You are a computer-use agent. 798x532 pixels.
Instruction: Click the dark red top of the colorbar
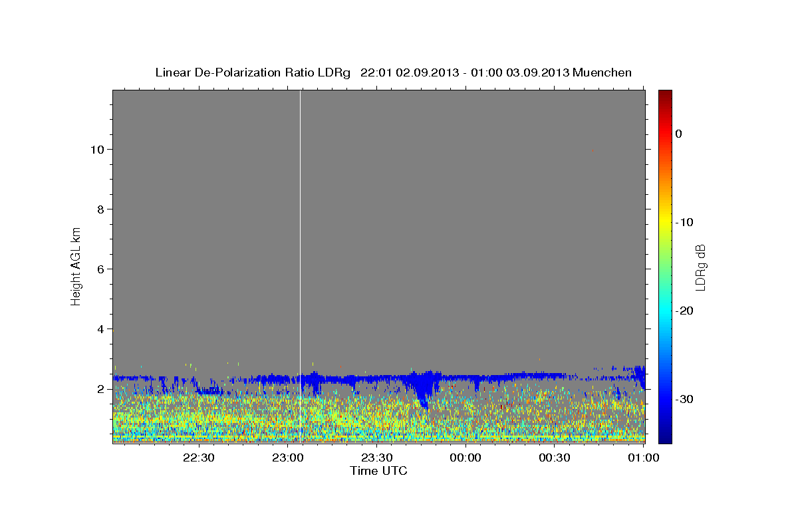[x=665, y=94]
